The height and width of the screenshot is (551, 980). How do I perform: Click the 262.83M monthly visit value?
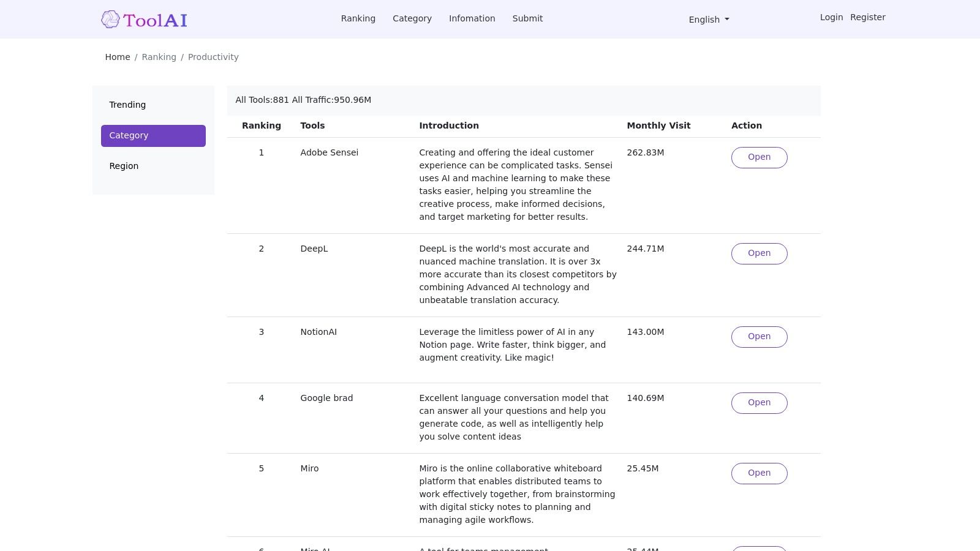coord(646,152)
